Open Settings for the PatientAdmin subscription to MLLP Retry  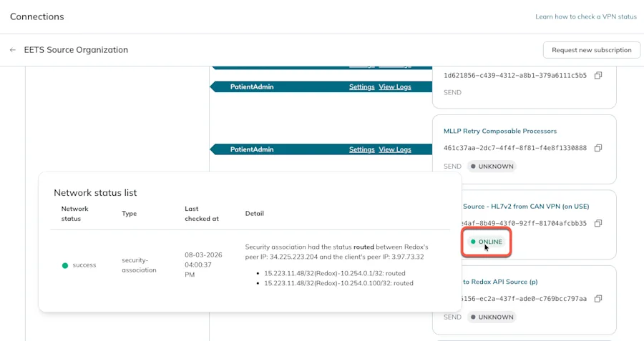point(362,150)
